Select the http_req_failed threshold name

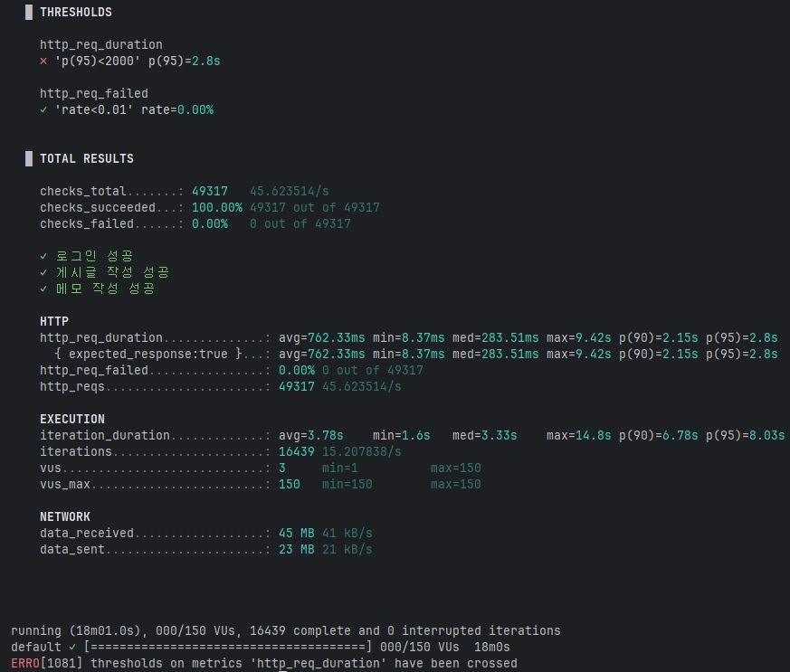(x=94, y=94)
